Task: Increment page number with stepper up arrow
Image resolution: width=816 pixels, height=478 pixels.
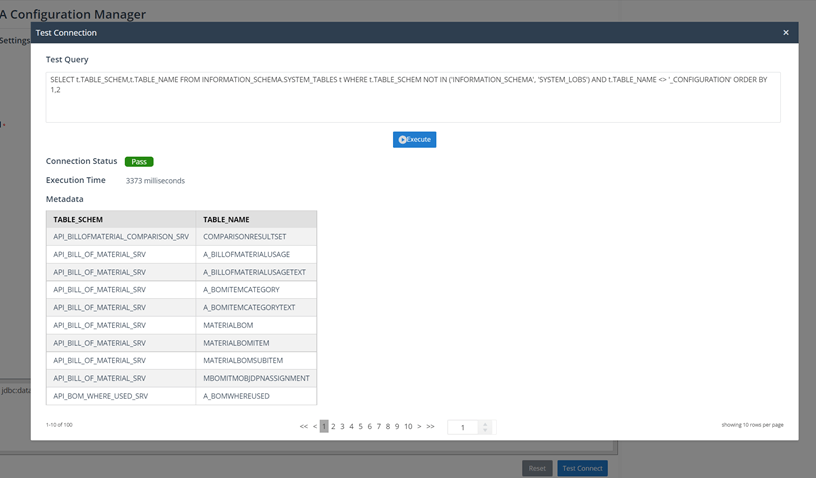Action: point(485,424)
